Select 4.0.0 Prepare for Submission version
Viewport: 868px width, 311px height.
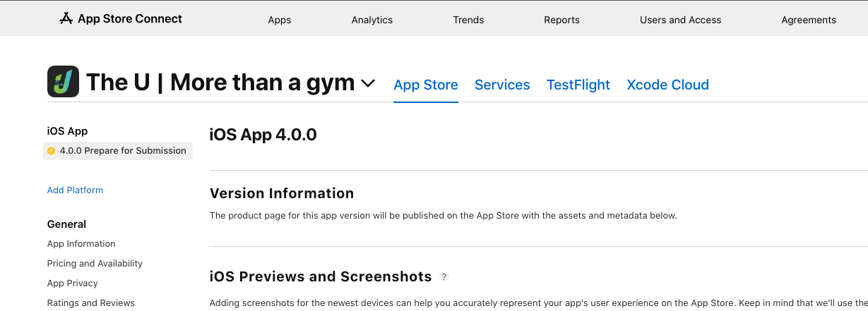coord(123,151)
